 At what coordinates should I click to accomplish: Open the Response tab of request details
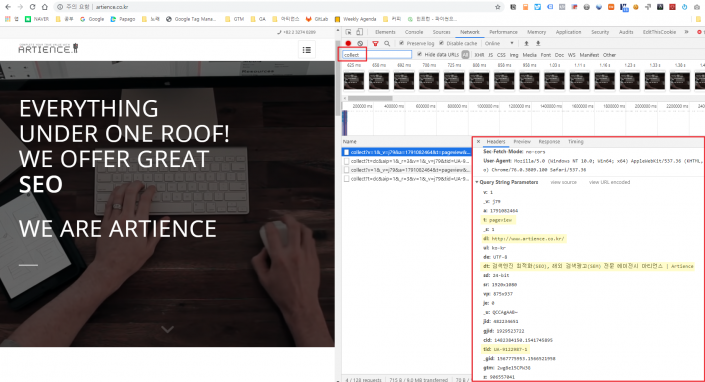point(549,142)
